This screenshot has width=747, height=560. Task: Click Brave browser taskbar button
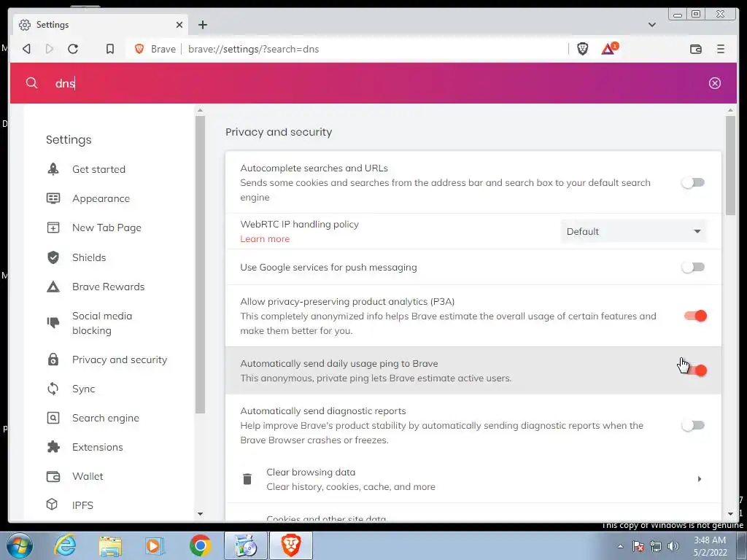click(291, 545)
